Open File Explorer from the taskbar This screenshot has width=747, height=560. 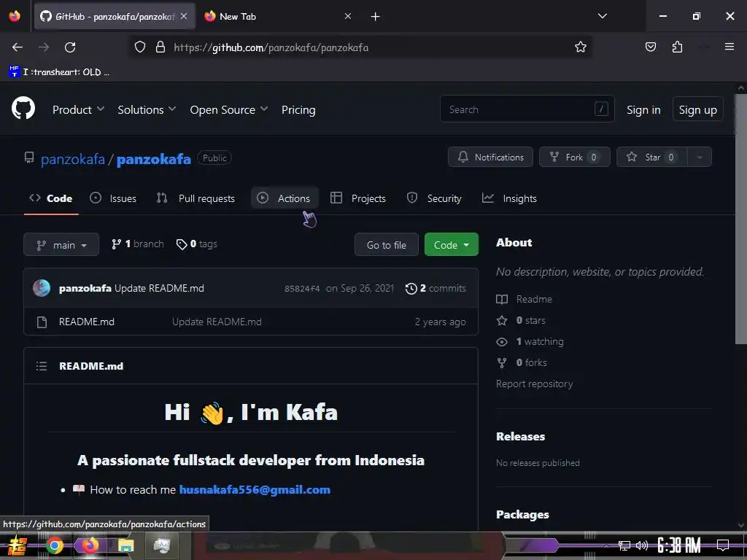tap(125, 545)
